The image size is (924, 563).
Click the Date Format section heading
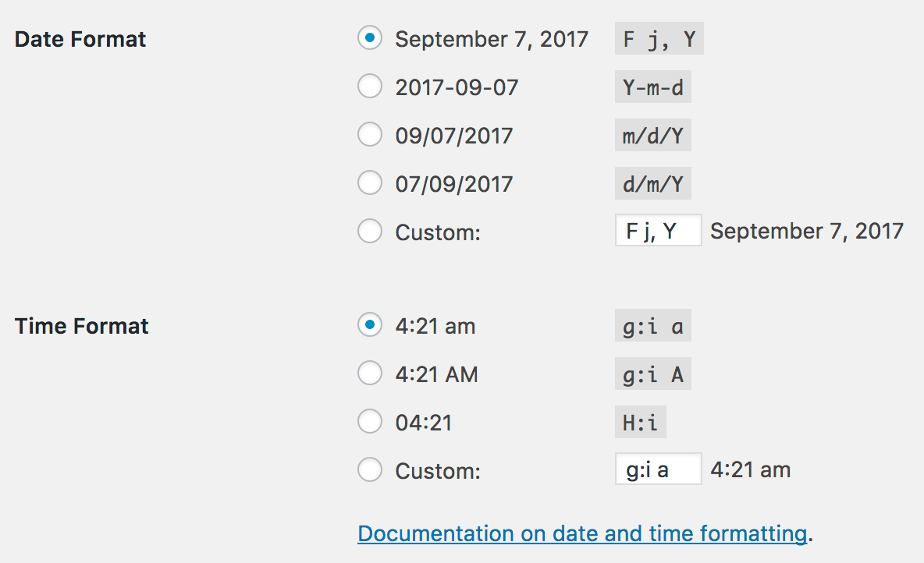80,39
